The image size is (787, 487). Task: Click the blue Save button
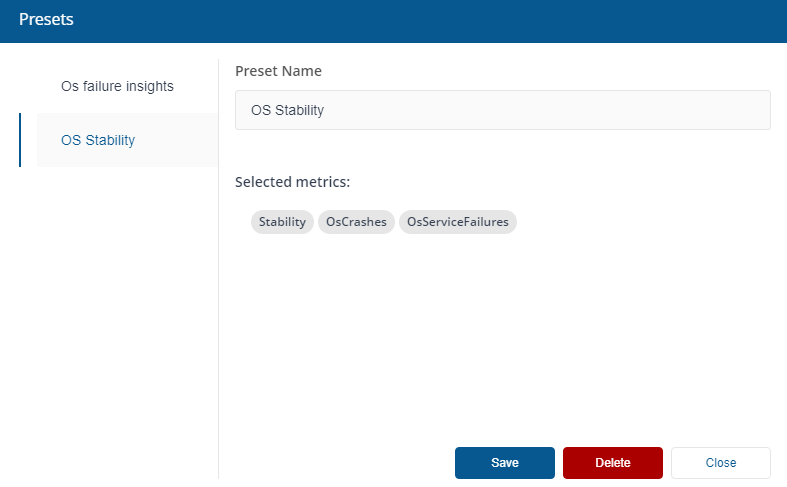(x=505, y=463)
